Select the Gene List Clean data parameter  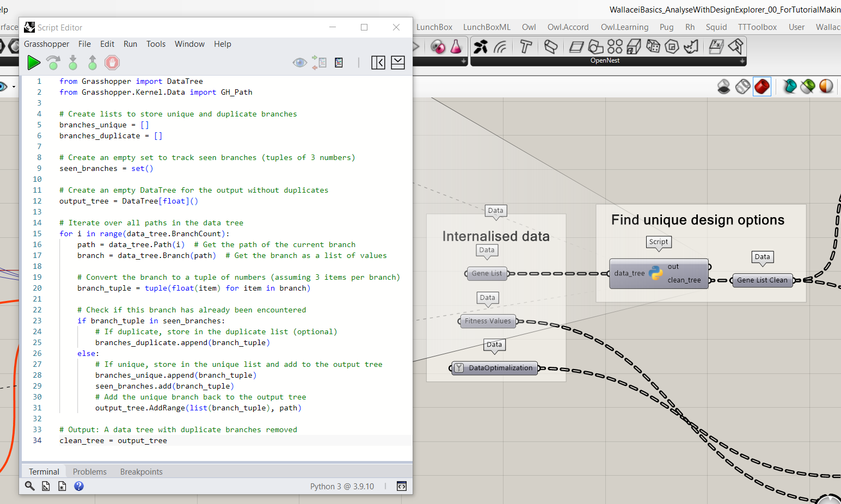(762, 280)
